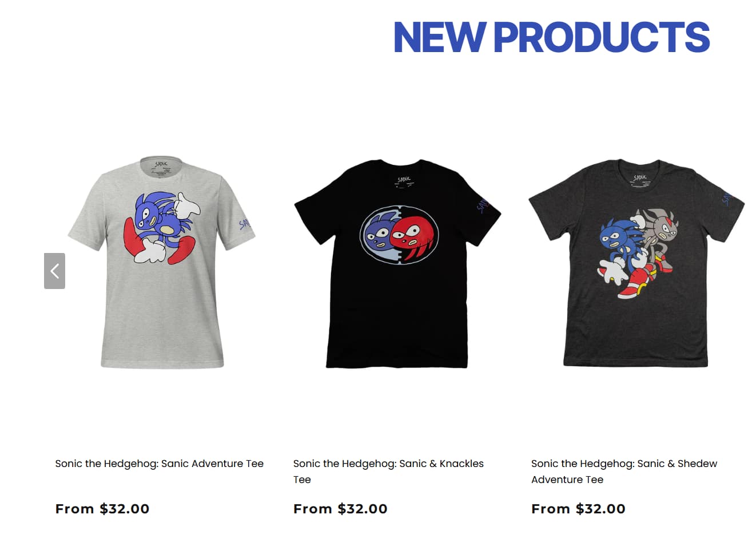Click the blue sleeve logo on the charcoal tee
The image size is (756, 546).
click(726, 199)
